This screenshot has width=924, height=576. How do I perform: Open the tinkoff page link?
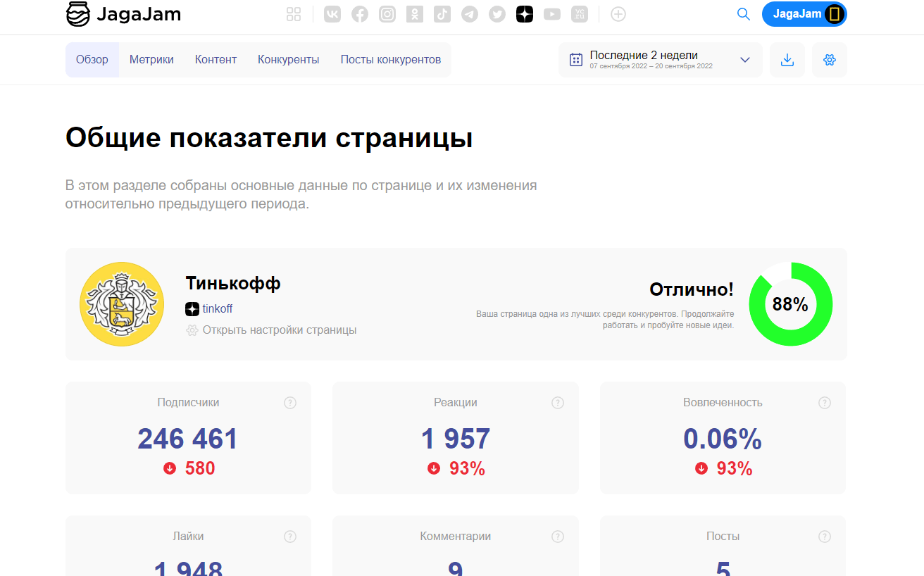point(217,309)
